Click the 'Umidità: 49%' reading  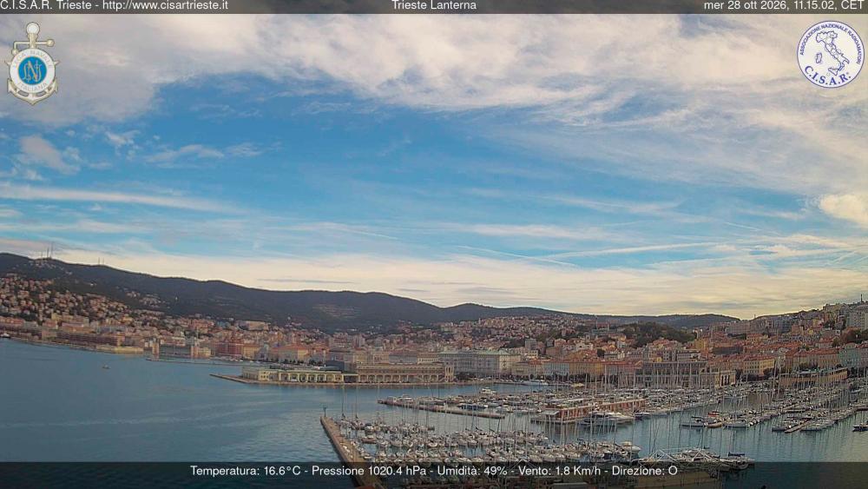471,471
